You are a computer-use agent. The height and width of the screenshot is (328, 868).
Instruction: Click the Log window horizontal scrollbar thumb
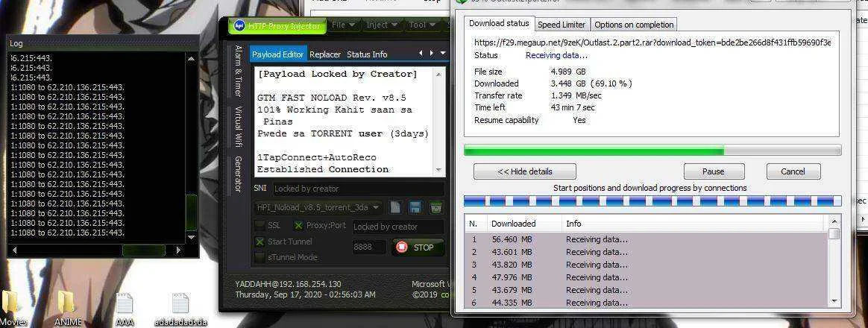point(144,250)
